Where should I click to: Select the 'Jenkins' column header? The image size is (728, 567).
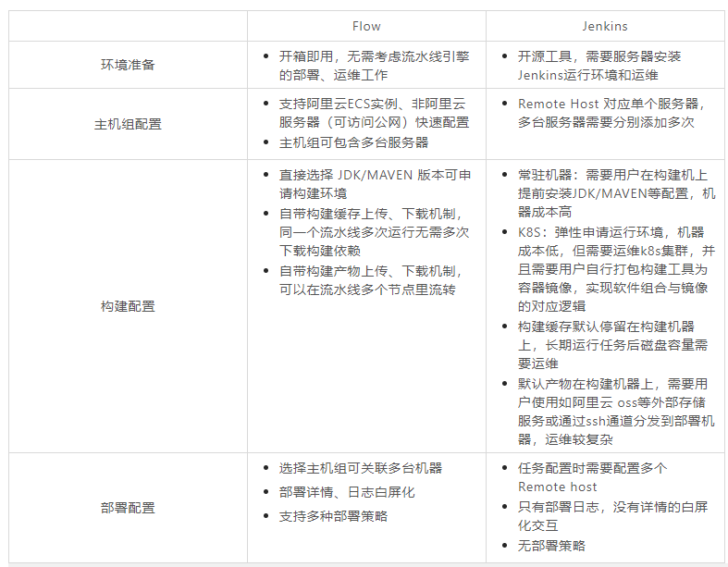(605, 26)
